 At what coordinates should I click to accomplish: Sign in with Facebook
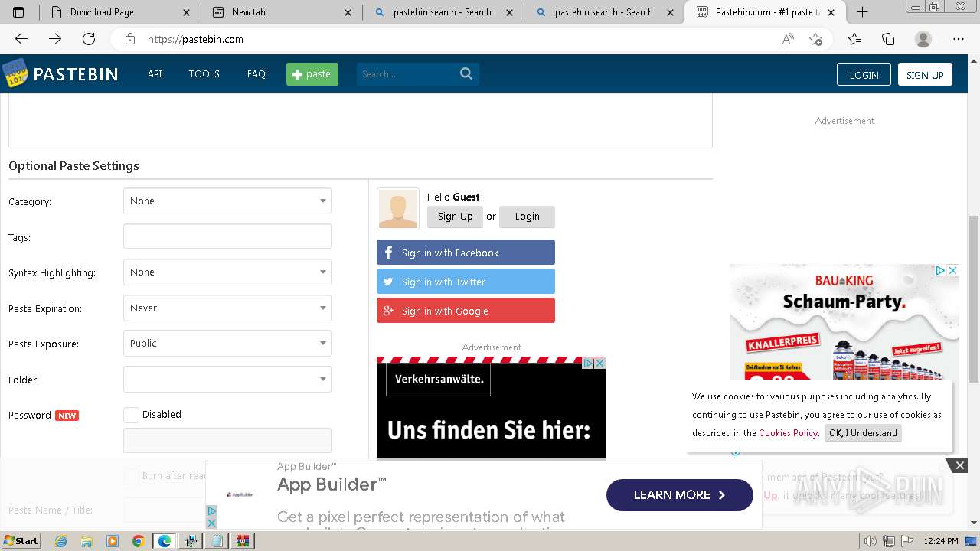click(465, 253)
